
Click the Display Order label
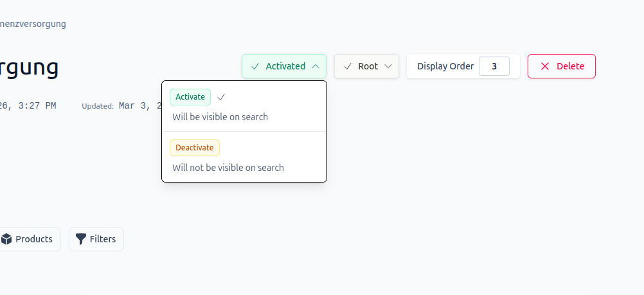pos(445,66)
